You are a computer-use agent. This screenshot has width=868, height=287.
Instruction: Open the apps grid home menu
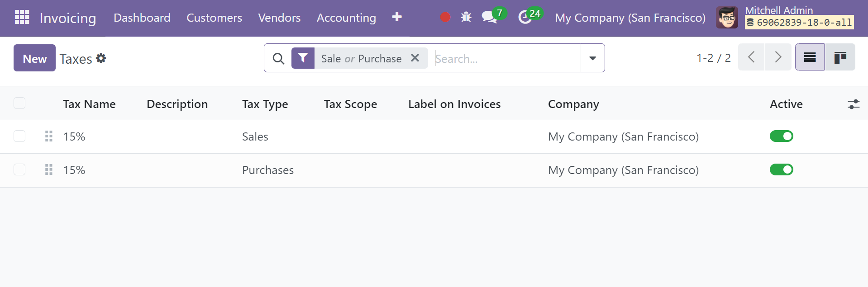(x=22, y=17)
